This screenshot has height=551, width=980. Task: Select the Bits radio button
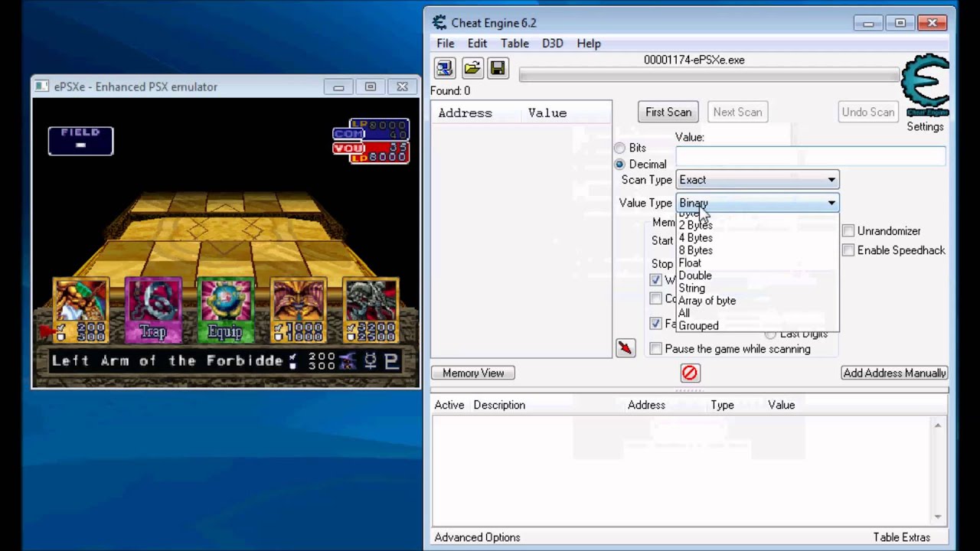(619, 148)
